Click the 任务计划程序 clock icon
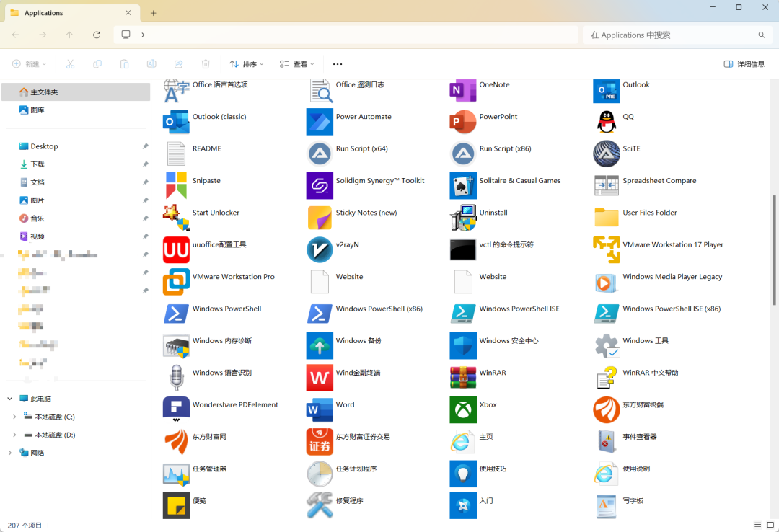 pyautogui.click(x=320, y=474)
